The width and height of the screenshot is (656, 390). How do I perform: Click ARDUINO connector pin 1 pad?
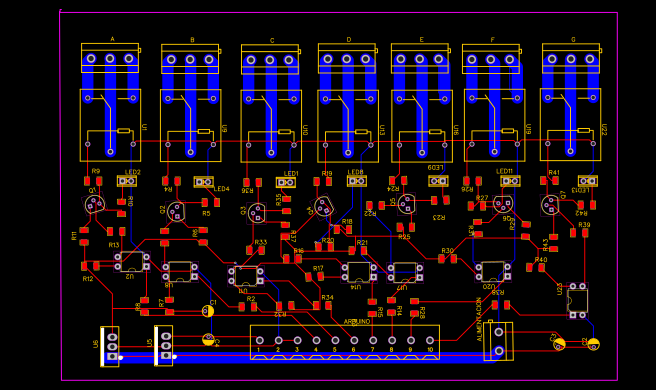point(260,340)
